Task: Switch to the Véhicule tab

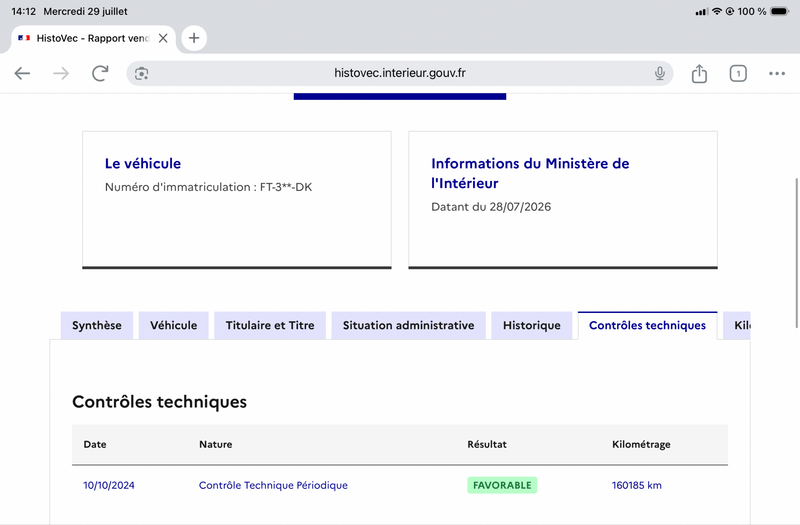Action: click(173, 326)
